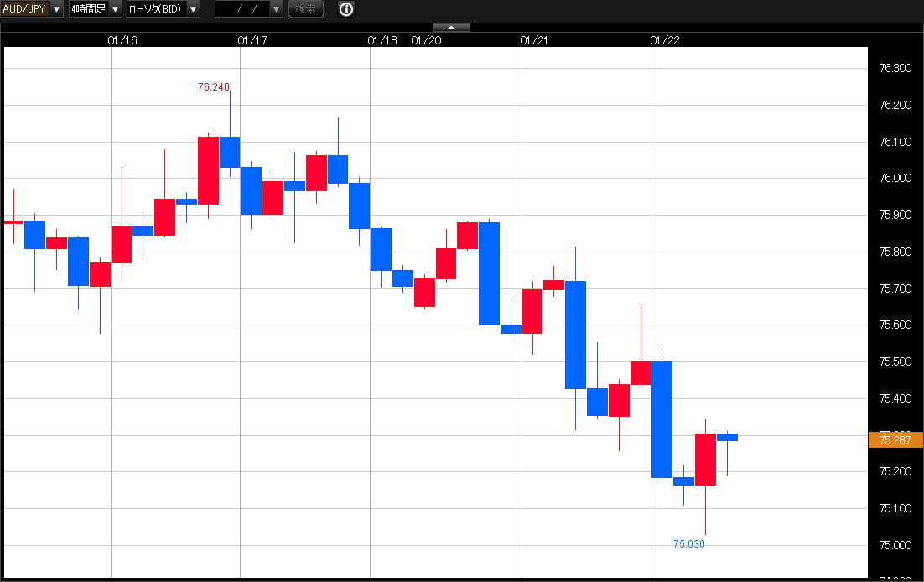The height and width of the screenshot is (582, 924).
Task: Click the latest small blue candlestick
Action: point(727,438)
